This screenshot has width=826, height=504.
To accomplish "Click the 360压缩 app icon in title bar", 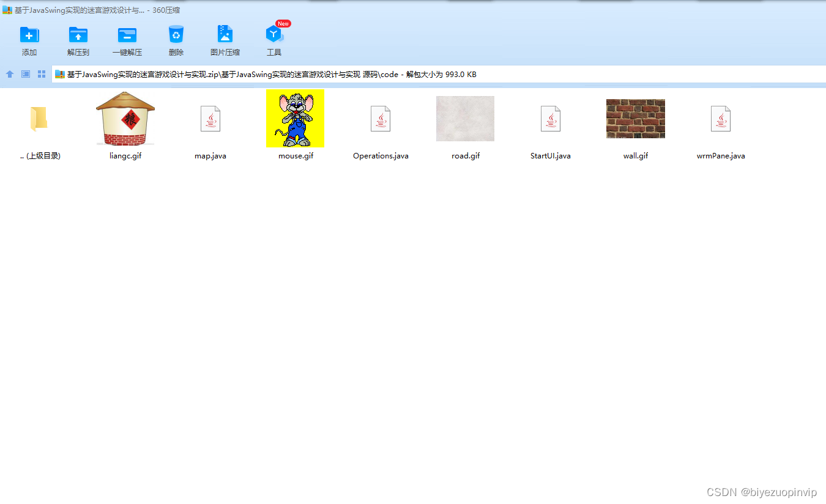I will pos(7,10).
